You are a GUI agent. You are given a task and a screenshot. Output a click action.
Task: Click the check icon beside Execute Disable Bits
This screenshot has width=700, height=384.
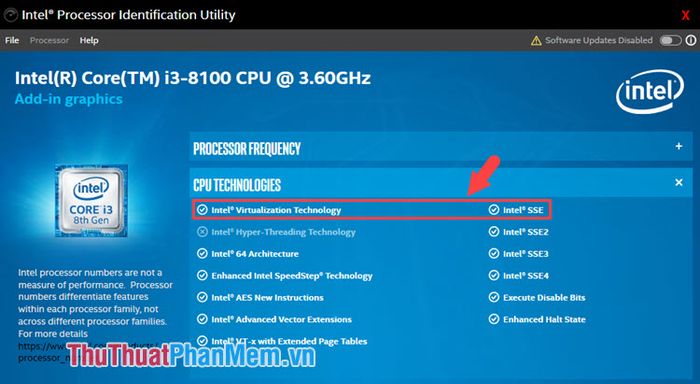[493, 297]
